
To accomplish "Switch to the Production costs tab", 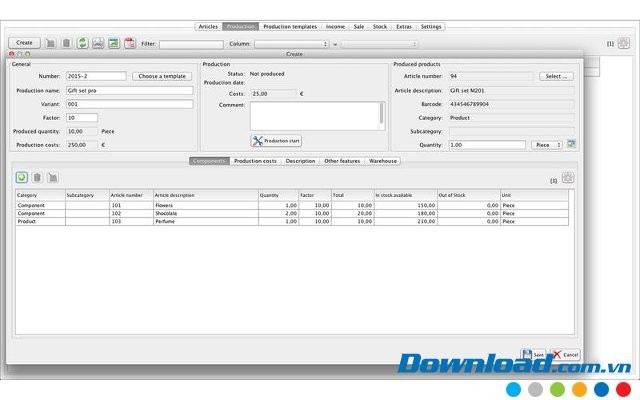I will (x=255, y=161).
